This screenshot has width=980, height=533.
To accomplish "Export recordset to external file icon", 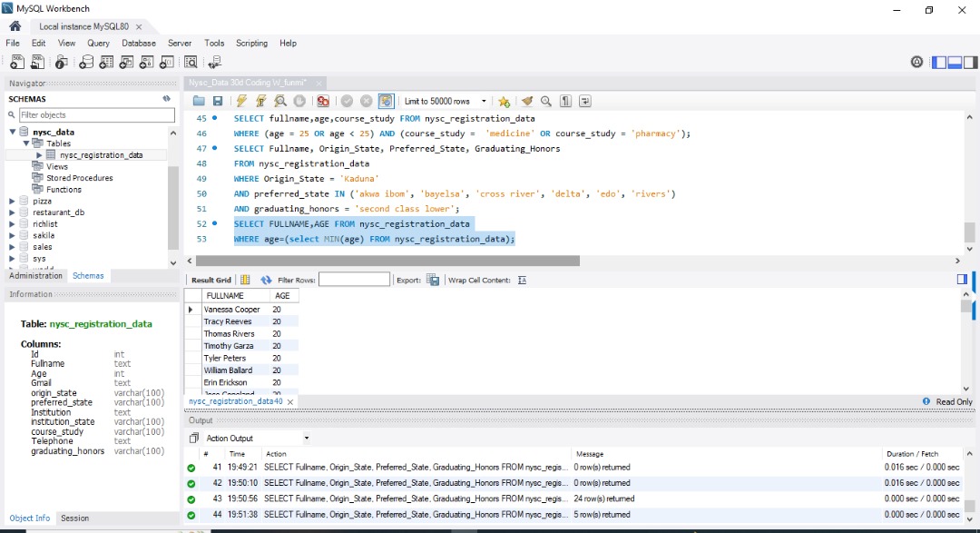I will tap(433, 280).
